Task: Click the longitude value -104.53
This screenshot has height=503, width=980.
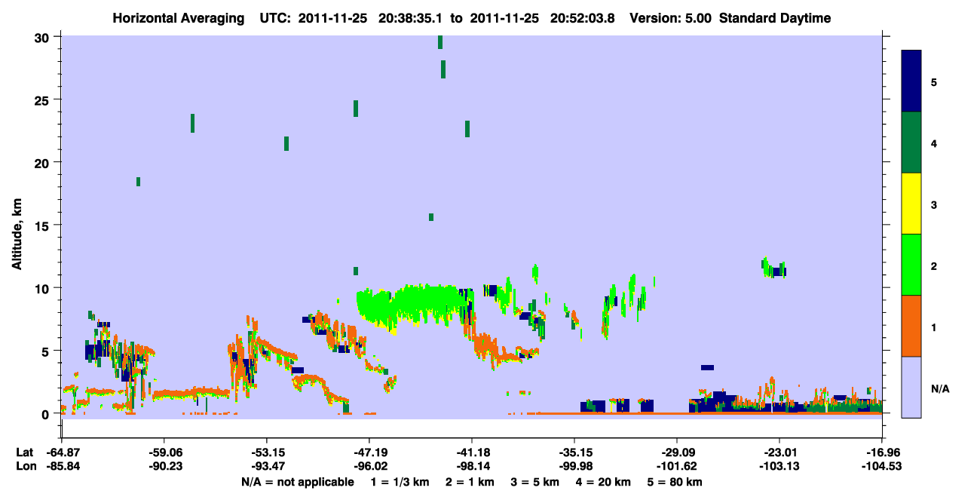Action: click(882, 466)
